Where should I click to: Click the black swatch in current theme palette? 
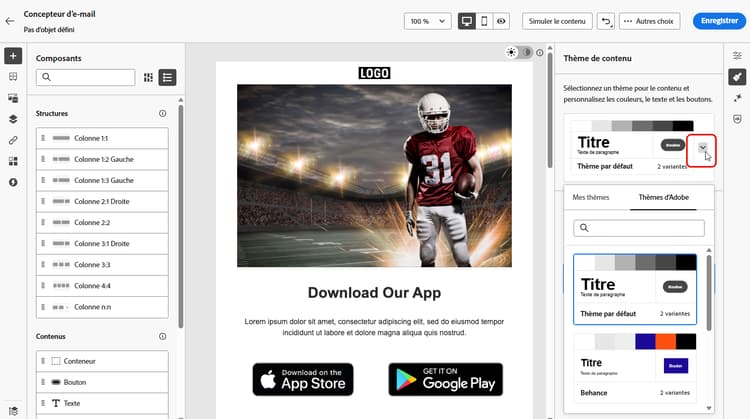[683, 126]
